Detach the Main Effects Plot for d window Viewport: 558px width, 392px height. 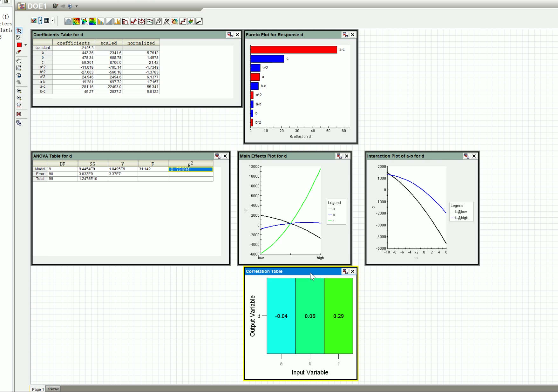coord(339,156)
